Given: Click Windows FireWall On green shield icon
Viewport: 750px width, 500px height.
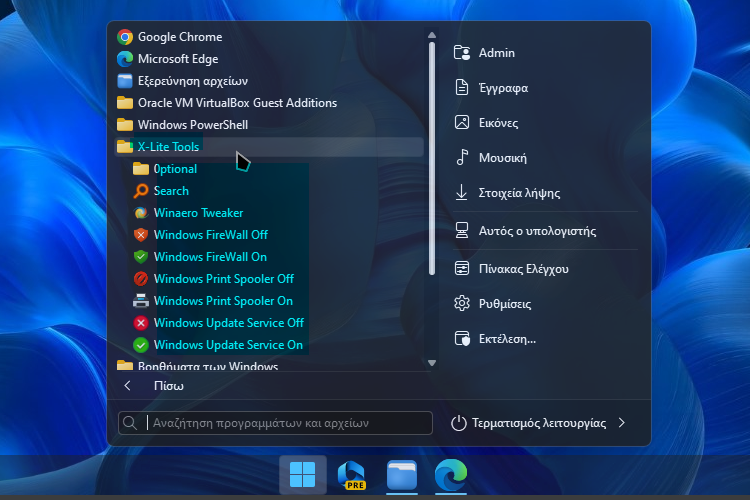Looking at the screenshot, I should (141, 257).
